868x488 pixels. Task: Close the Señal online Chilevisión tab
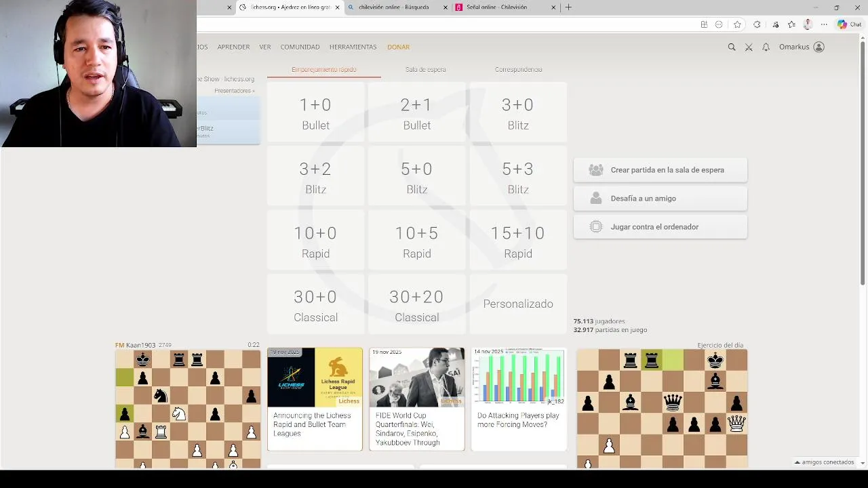[553, 7]
